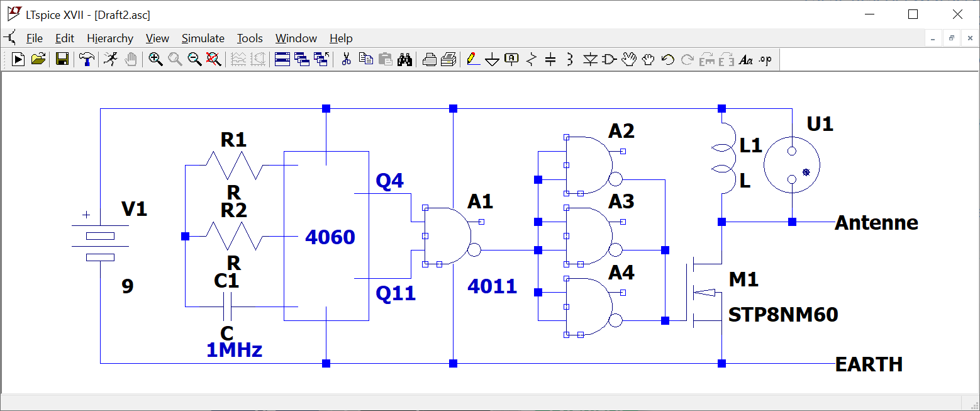Screen dimensions: 980x411
Task: Place a Resistor component
Action: pos(532,59)
